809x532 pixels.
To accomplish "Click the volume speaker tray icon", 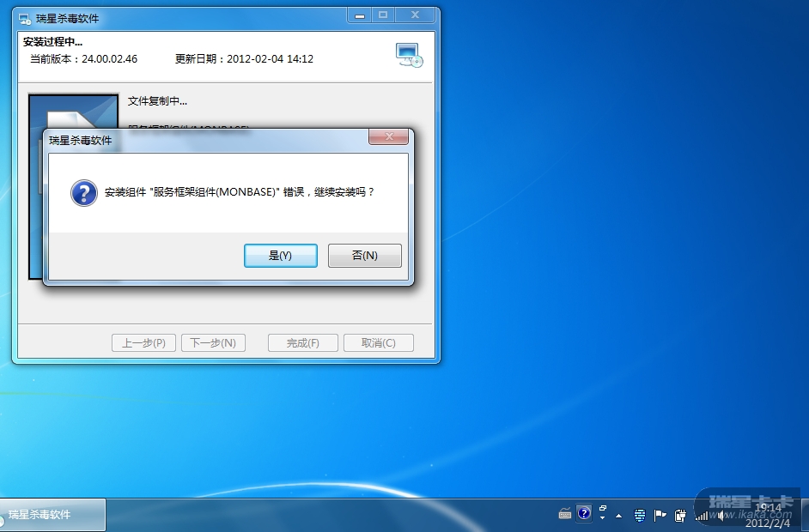I will (x=721, y=515).
